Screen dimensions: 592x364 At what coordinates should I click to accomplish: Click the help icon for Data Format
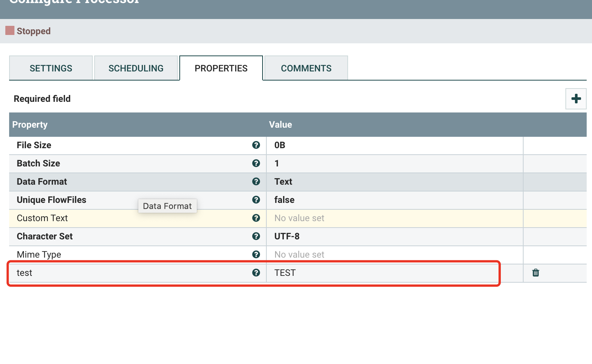click(x=256, y=182)
